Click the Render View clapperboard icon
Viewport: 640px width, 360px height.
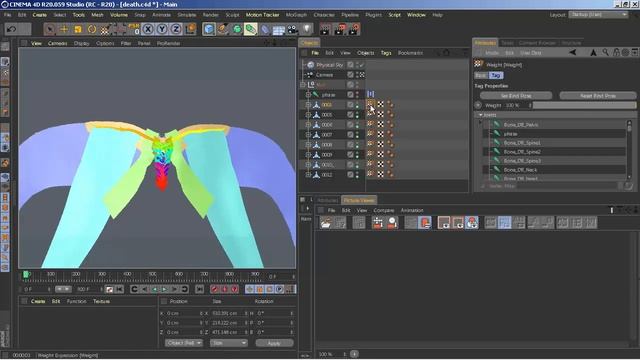[325, 29]
